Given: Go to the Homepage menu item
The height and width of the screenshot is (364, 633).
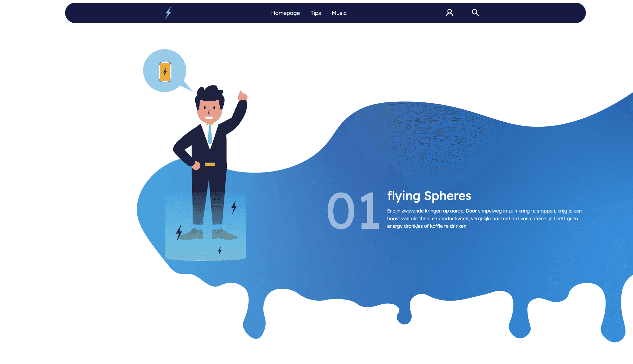Looking at the screenshot, I should pyautogui.click(x=285, y=13).
